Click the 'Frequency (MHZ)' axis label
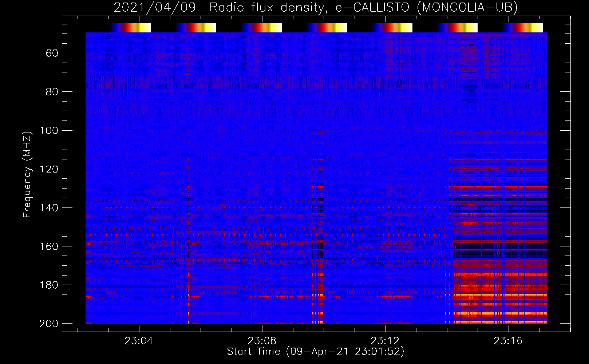The image size is (589, 364). (27, 174)
